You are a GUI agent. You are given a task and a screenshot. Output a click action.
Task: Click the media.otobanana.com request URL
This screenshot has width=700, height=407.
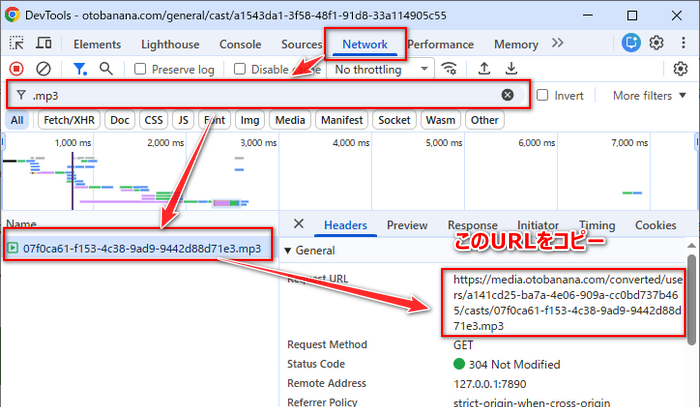[567, 303]
